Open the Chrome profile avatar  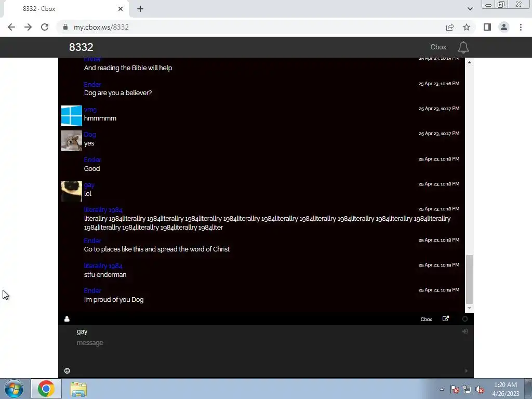pos(504,27)
